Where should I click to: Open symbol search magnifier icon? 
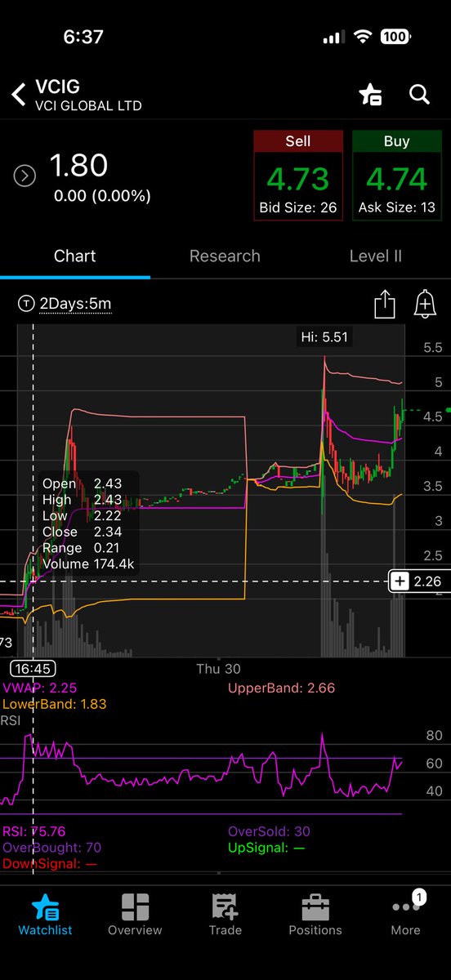(x=419, y=95)
